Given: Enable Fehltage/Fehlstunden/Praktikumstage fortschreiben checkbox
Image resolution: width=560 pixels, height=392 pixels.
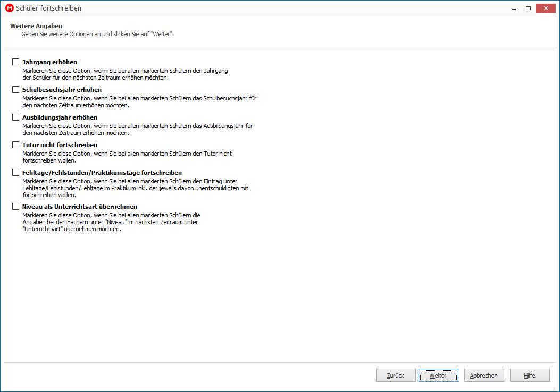Looking at the screenshot, I should (x=16, y=173).
